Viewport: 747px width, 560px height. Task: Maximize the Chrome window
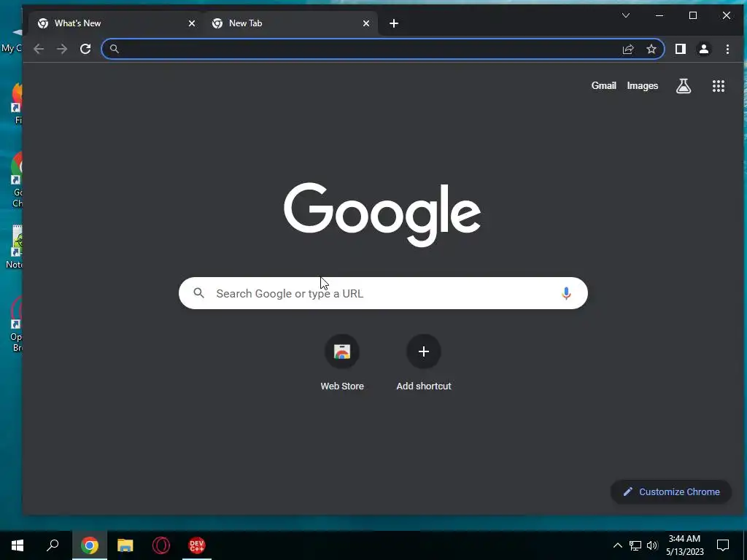(693, 16)
